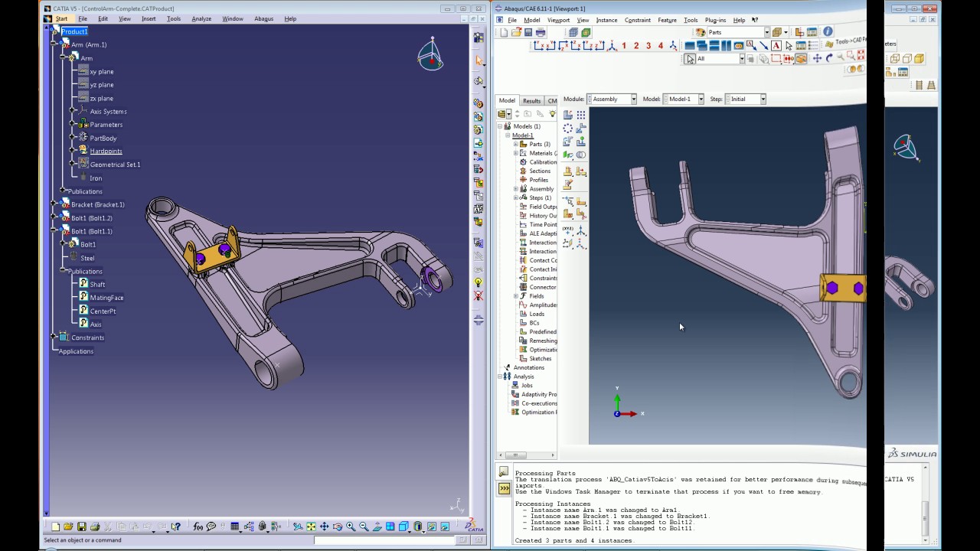Select view number 1 in Abaqus views toolbar
The image size is (980, 551).
[624, 46]
